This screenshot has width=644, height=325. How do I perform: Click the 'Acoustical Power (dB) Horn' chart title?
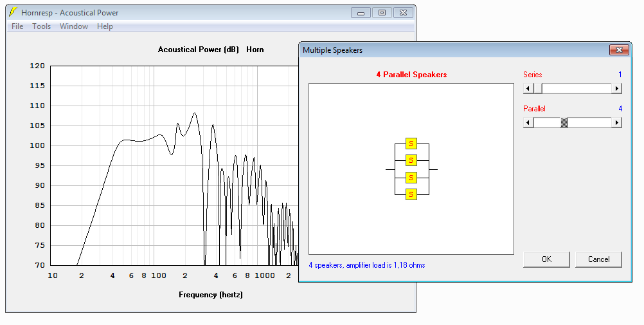click(x=211, y=50)
